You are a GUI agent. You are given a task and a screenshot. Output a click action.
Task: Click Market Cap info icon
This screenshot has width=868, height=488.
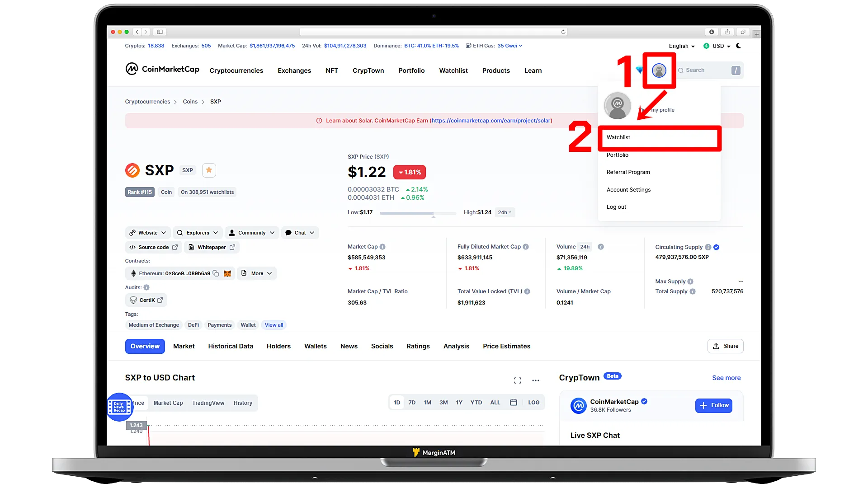tap(382, 247)
